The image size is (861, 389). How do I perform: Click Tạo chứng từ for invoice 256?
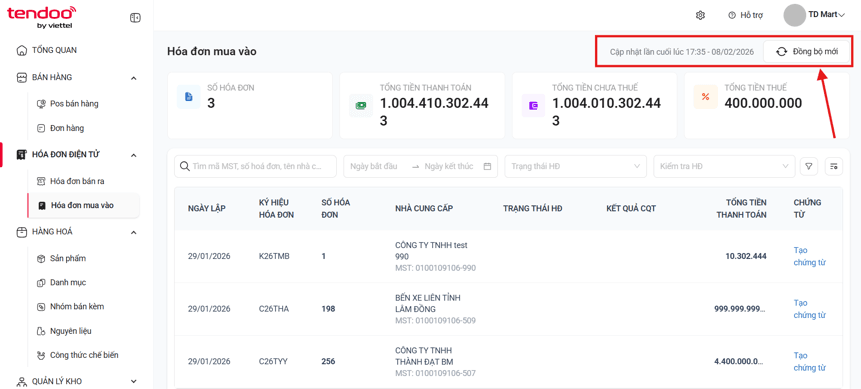click(810, 362)
